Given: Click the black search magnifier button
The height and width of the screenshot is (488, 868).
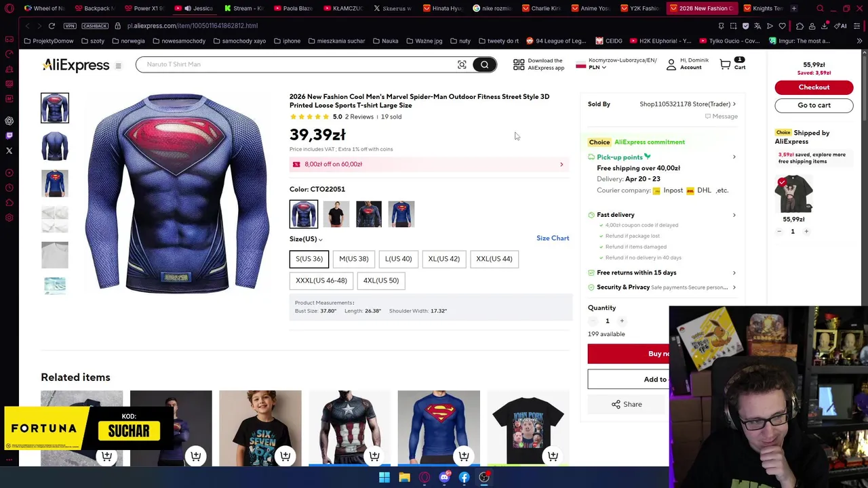Looking at the screenshot, I should point(484,64).
